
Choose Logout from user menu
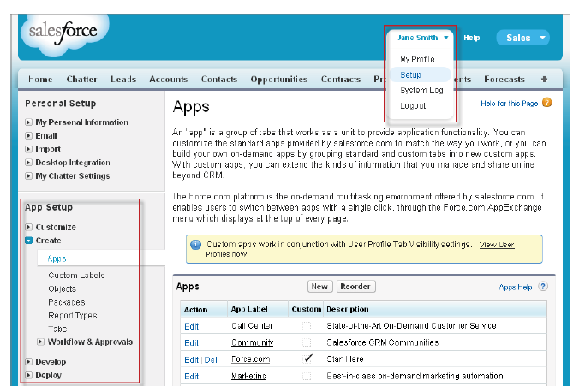tap(413, 105)
